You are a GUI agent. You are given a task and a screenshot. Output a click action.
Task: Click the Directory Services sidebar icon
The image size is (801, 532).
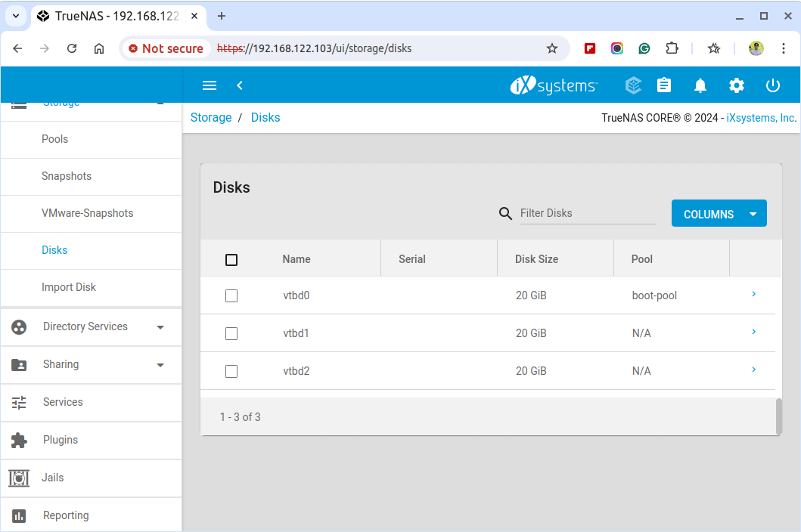(x=19, y=326)
